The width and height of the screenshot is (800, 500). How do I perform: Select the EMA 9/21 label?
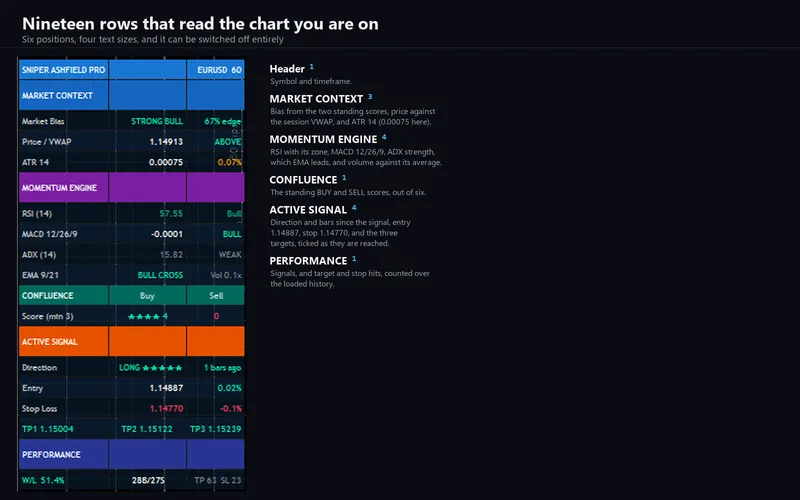(x=40, y=275)
